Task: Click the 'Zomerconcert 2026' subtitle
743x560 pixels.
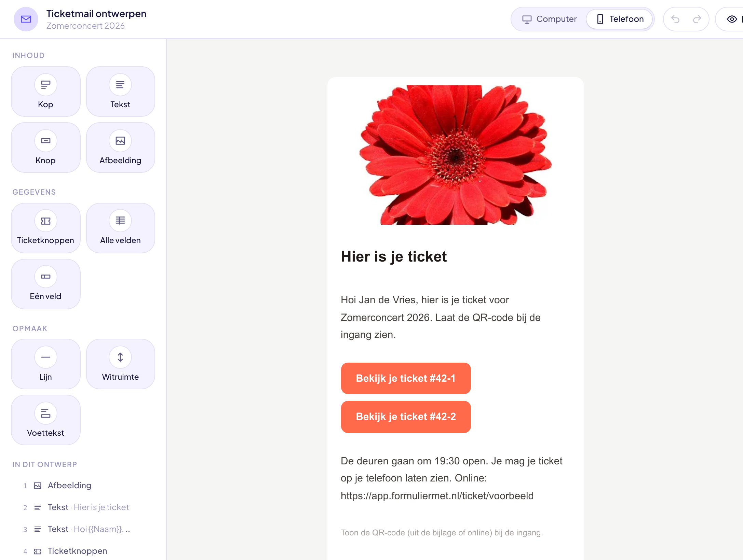Action: (85, 26)
